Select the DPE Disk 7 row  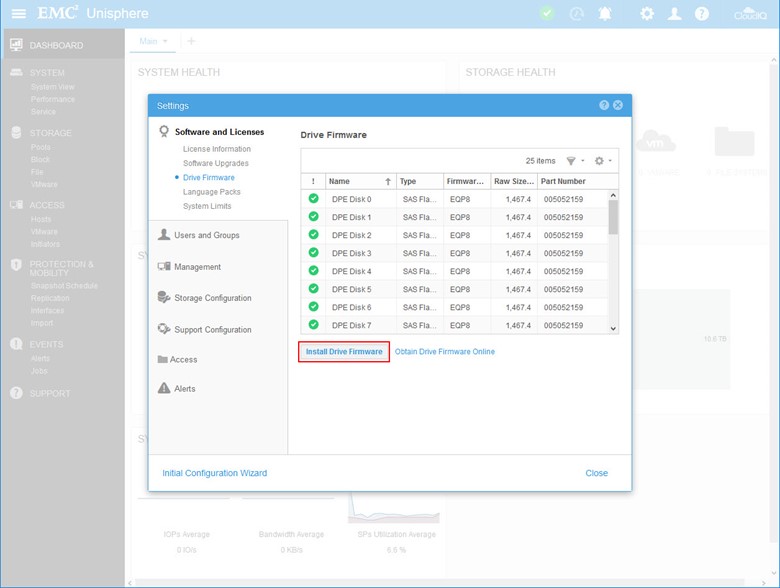click(x=454, y=325)
